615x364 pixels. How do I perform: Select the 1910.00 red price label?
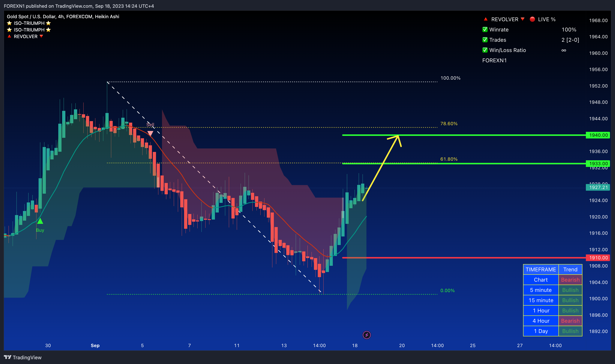coord(598,258)
